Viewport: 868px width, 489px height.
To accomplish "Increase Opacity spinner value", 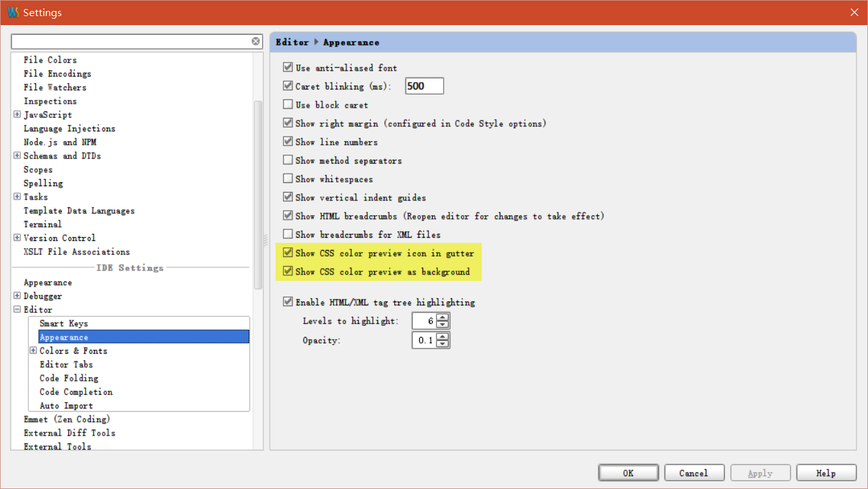I will (x=442, y=336).
